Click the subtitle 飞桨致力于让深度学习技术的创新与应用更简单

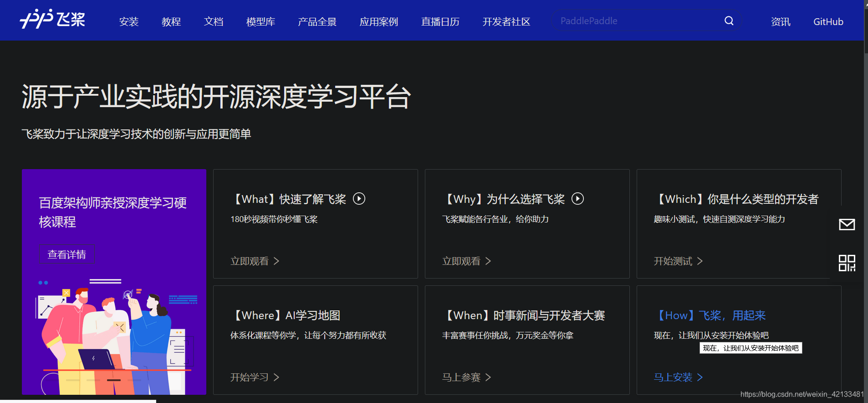coord(136,134)
